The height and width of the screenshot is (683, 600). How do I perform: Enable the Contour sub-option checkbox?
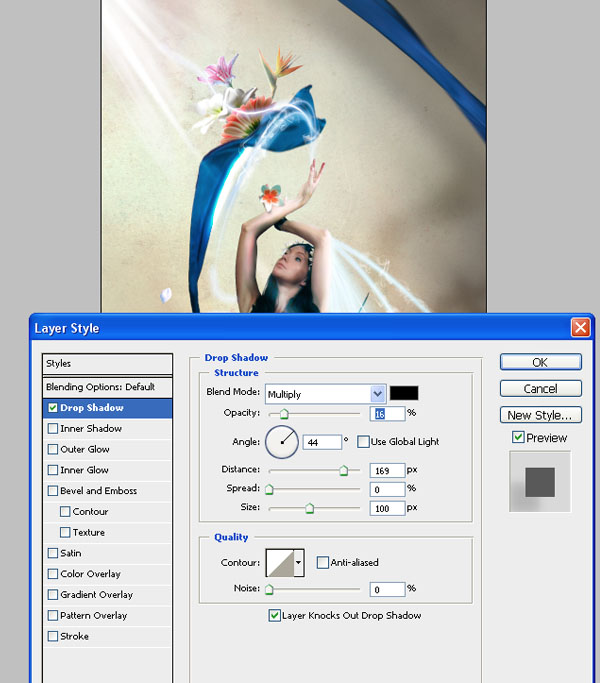pyautogui.click(x=65, y=511)
